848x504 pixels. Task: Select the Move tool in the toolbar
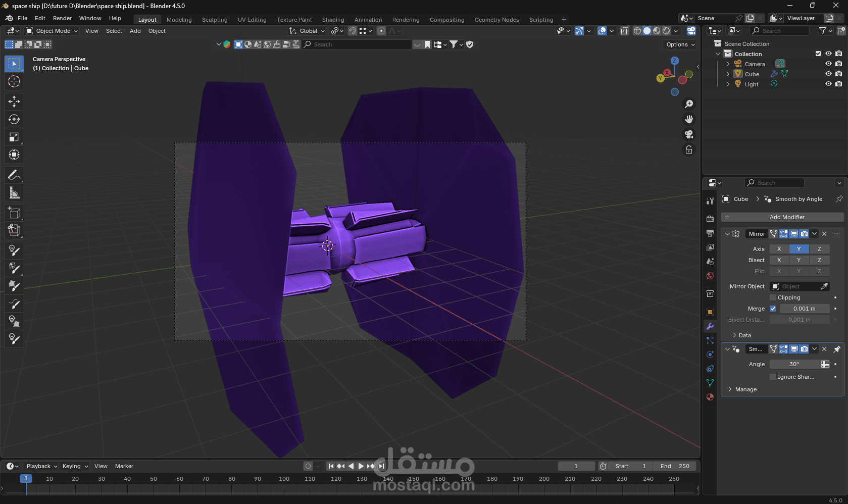coord(14,102)
